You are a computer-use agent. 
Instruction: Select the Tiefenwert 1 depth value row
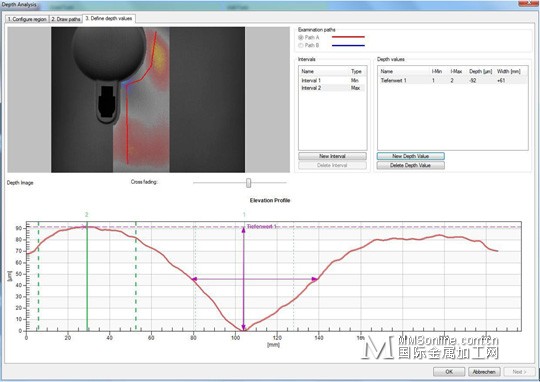(x=453, y=80)
